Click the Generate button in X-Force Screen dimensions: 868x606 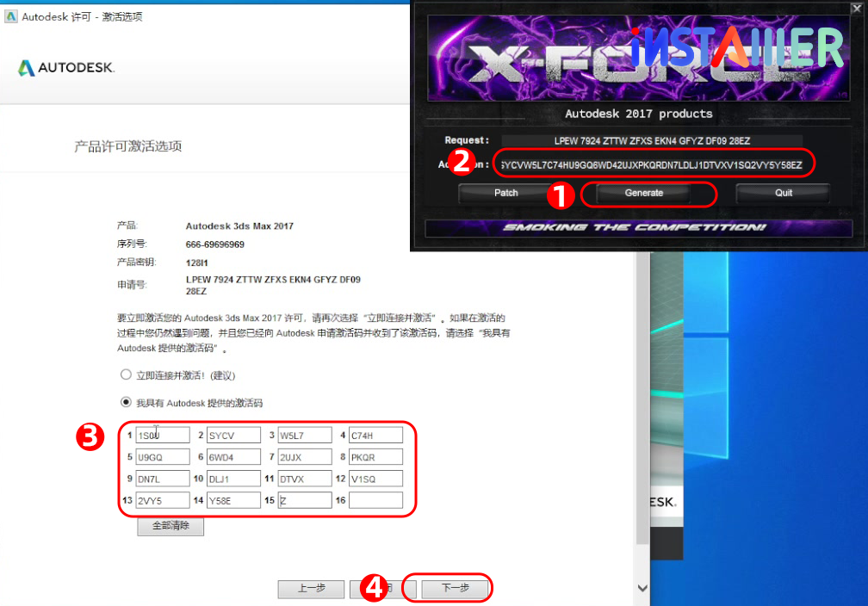(643, 193)
